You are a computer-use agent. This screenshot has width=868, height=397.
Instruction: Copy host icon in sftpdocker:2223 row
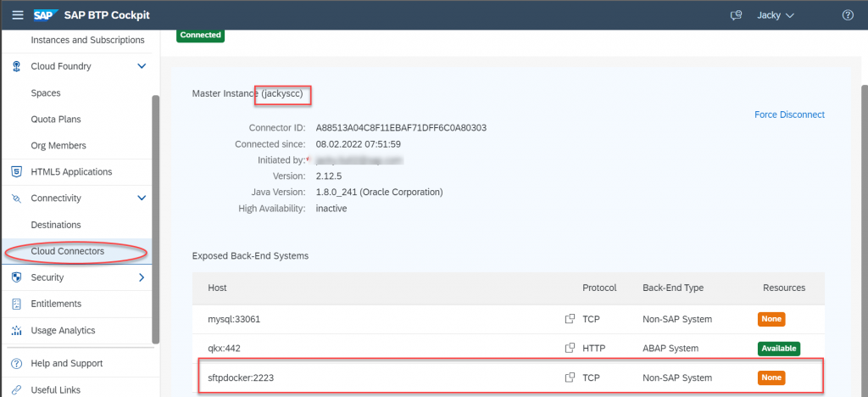tap(569, 377)
